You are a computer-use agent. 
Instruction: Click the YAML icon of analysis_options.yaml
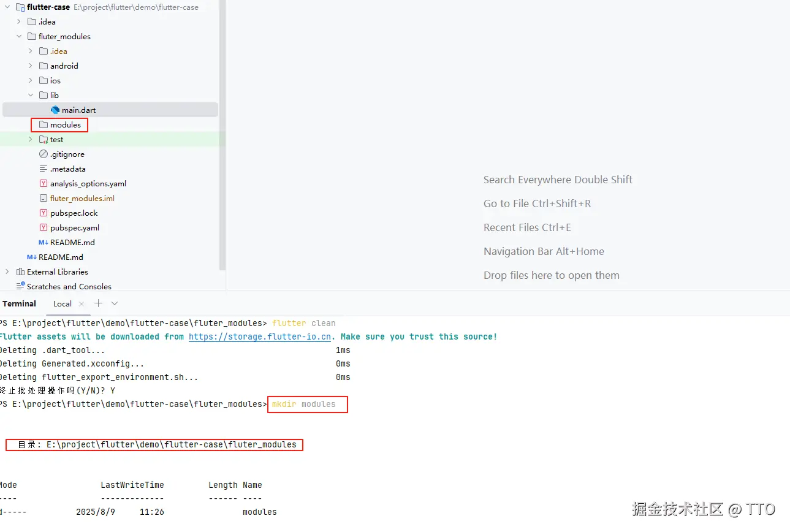coord(44,184)
